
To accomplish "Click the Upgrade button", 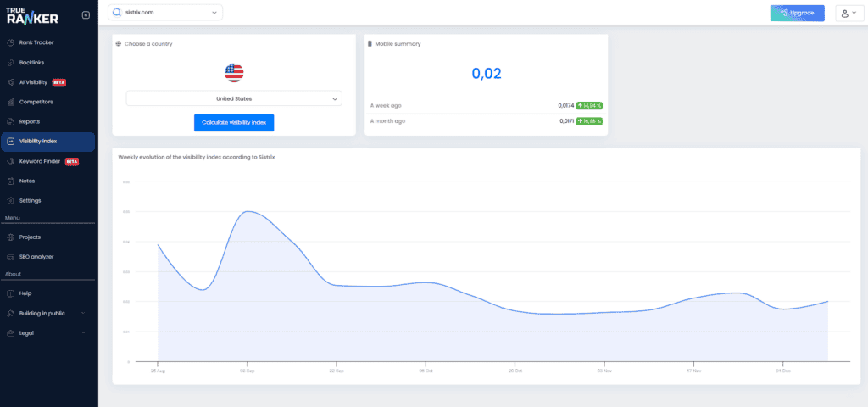I will (797, 13).
